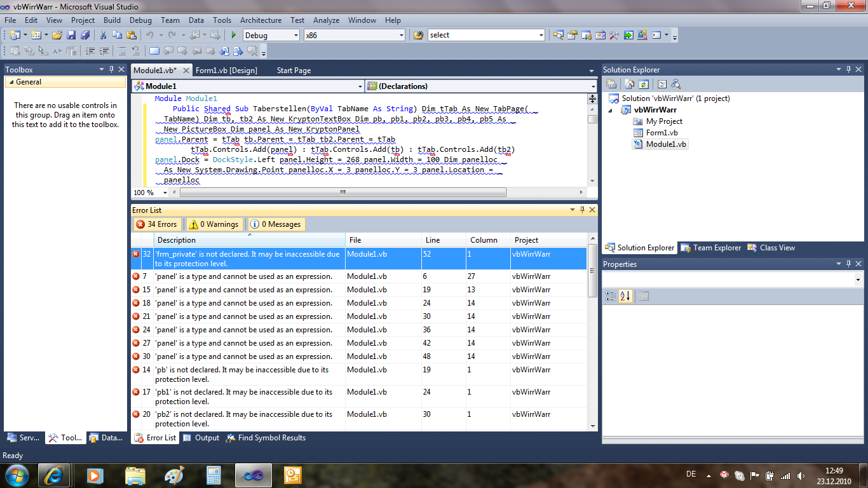Click the Open File folder icon
The image size is (868, 488).
57,36
